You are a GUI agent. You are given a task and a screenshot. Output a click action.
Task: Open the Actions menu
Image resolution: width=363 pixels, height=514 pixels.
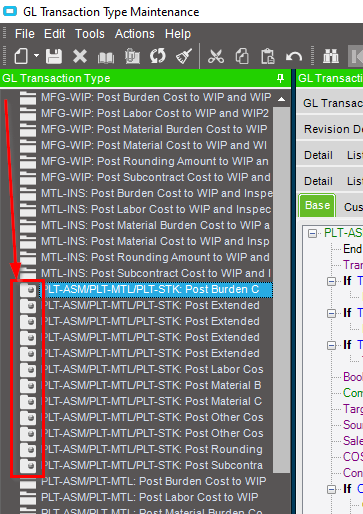[x=135, y=34]
